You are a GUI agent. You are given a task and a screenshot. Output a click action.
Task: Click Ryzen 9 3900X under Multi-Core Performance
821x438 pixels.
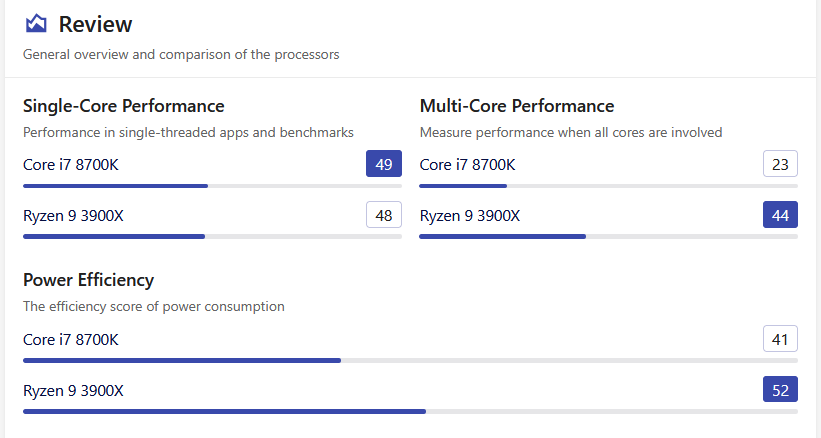point(470,216)
